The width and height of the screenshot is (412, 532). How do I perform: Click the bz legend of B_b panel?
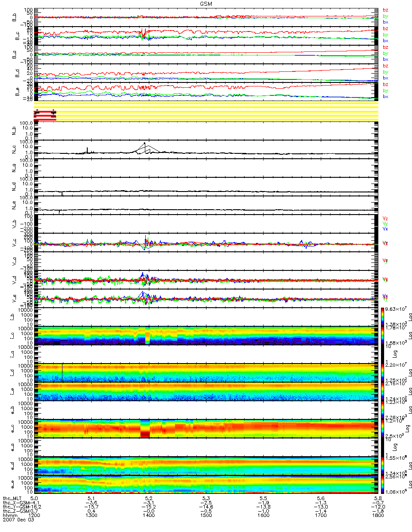[385, 10]
